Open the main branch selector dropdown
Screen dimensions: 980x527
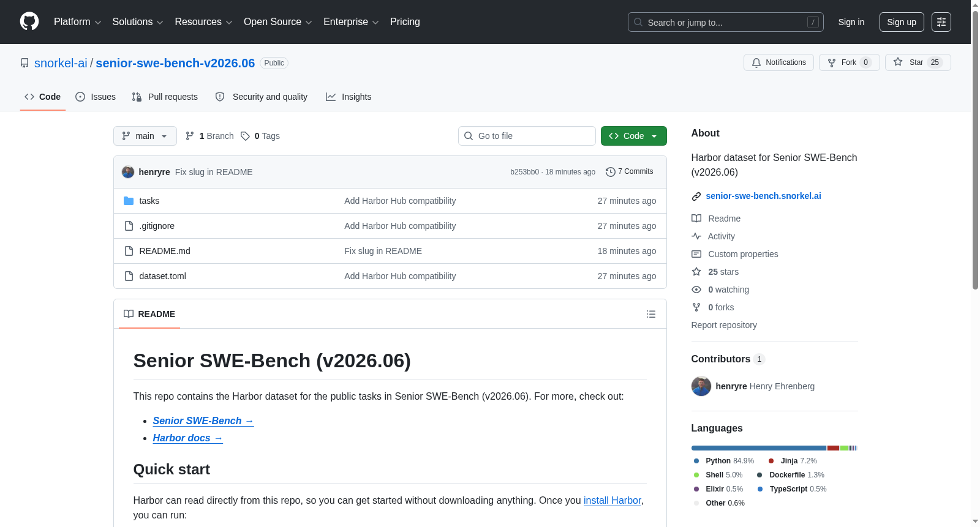[x=145, y=136]
